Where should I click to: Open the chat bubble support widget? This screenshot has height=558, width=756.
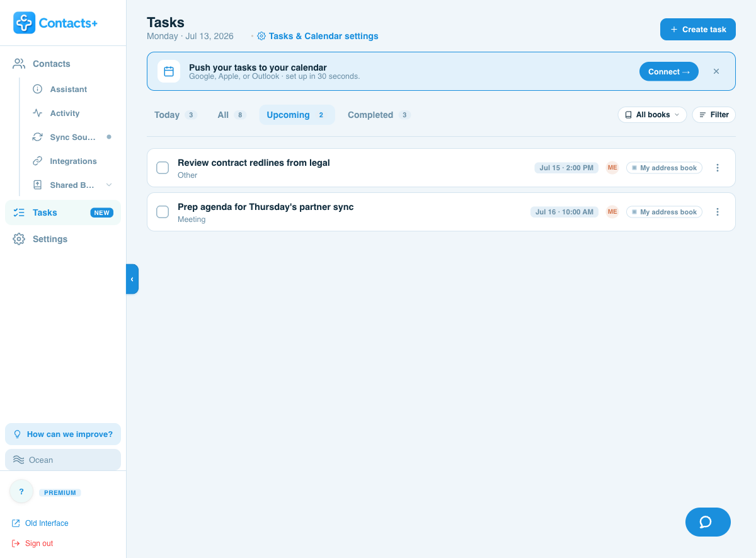[x=708, y=522]
